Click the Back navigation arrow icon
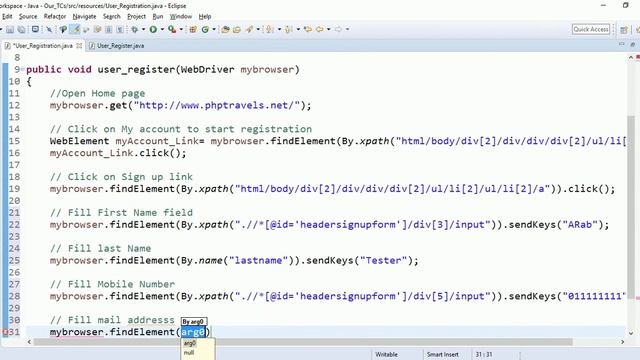 pyautogui.click(x=320, y=29)
